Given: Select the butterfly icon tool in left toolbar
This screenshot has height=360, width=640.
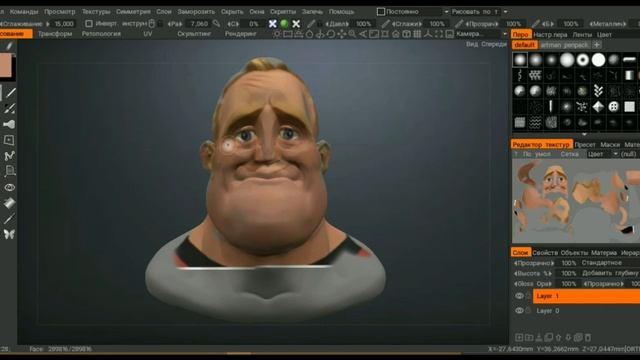Looking at the screenshot, I should coord(9,234).
